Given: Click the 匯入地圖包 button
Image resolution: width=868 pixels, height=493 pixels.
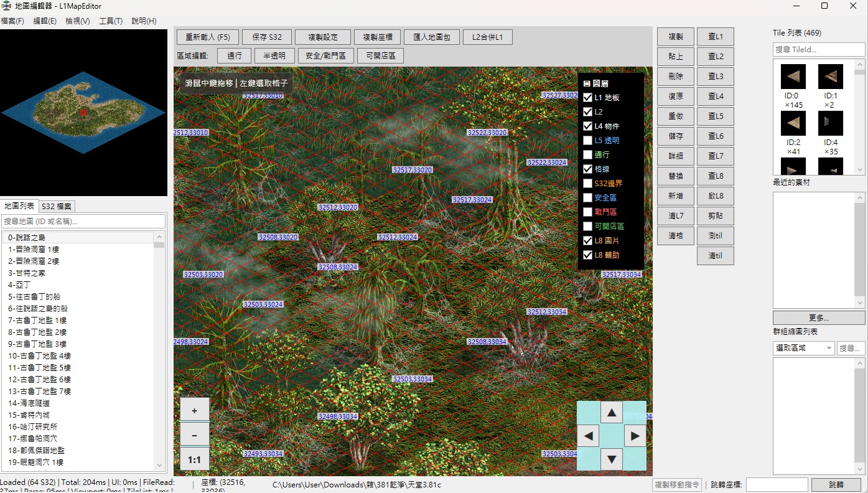Looking at the screenshot, I should coord(432,37).
